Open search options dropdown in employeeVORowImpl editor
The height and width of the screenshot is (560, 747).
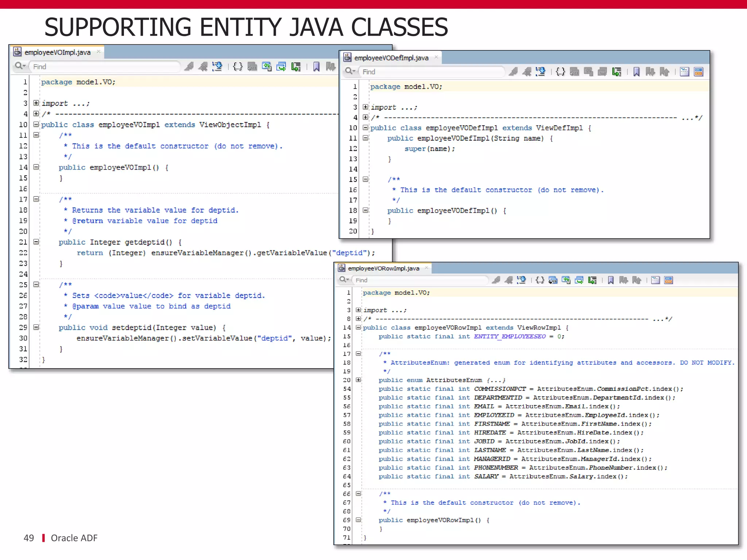click(344, 280)
